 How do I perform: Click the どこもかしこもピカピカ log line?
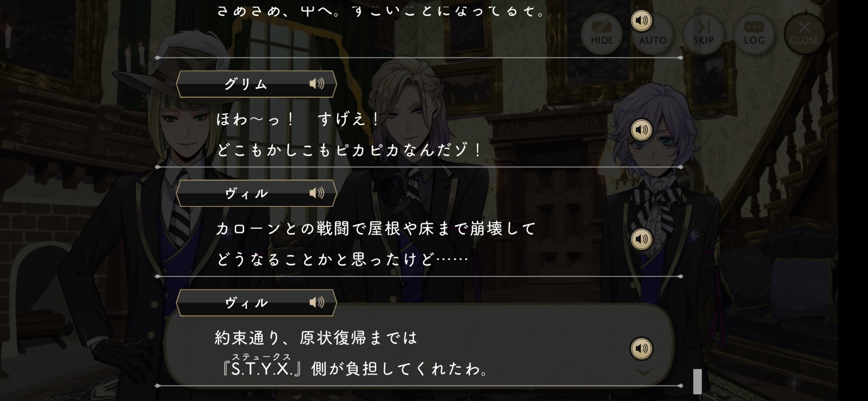click(349, 150)
